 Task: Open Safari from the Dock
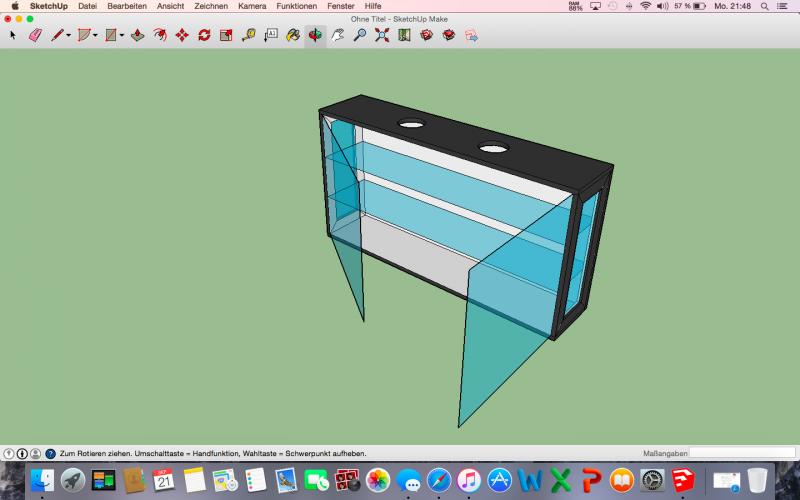pyautogui.click(x=438, y=481)
